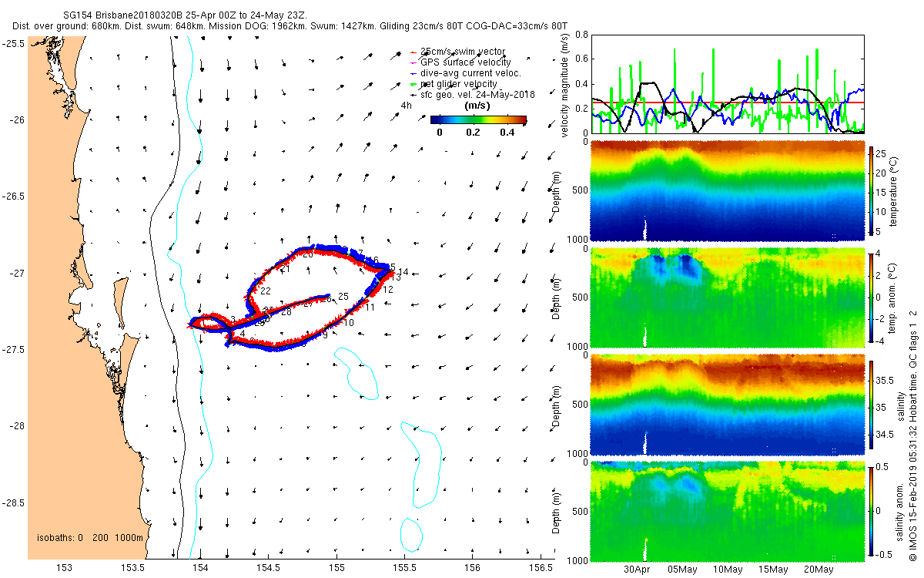Click the salinity anom. colorbar

coord(872,509)
